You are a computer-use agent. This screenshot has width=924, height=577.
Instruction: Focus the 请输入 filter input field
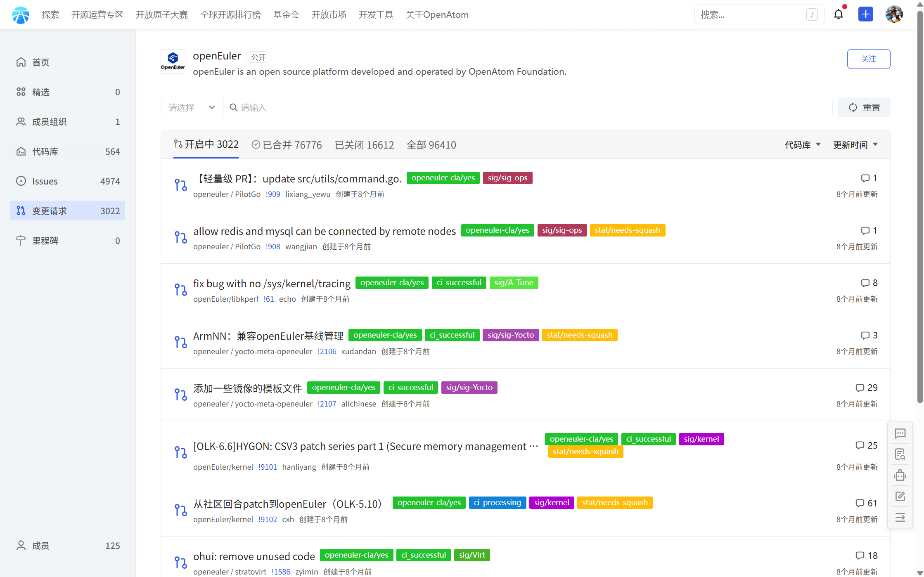pyautogui.click(x=528, y=107)
